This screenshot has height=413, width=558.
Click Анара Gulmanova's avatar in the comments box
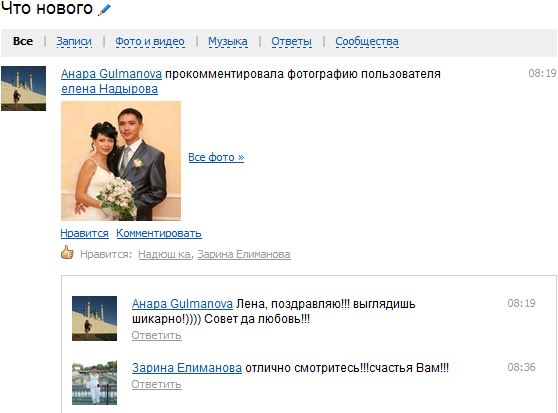(94, 318)
